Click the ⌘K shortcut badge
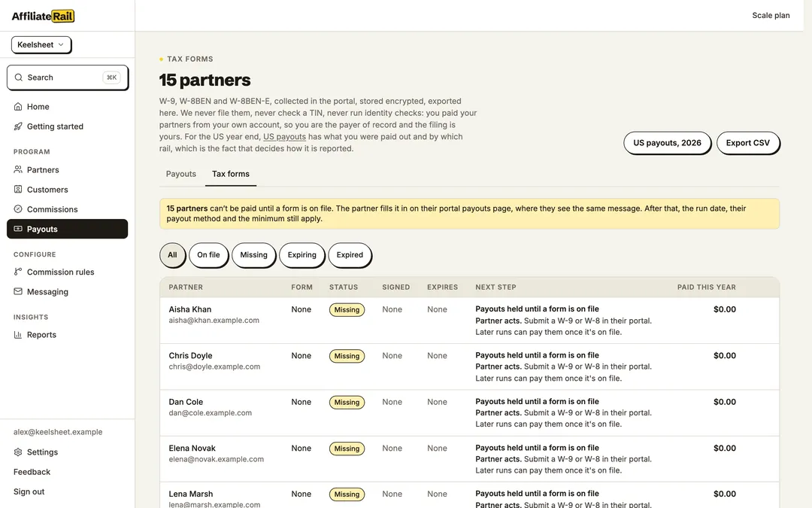This screenshot has width=812, height=508. 111,78
